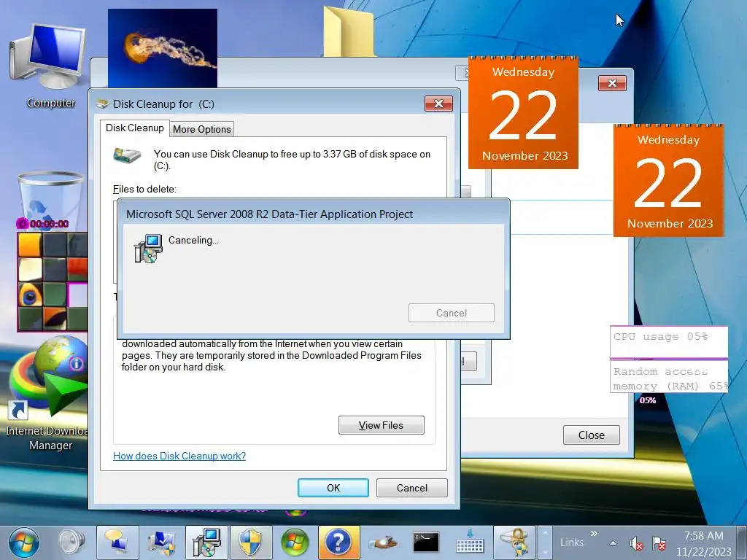Open the green Windows logo orb in the taskbar
This screenshot has height=560, width=747.
(x=295, y=542)
